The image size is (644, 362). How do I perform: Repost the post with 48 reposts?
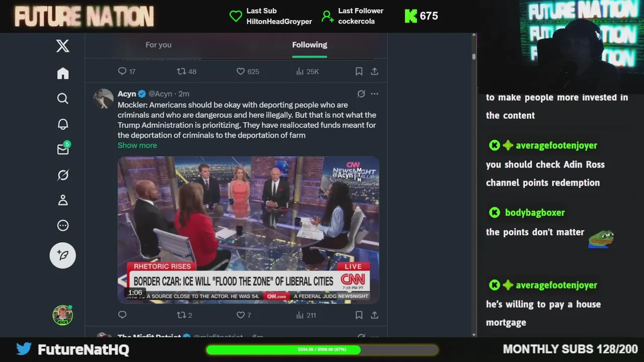[187, 71]
